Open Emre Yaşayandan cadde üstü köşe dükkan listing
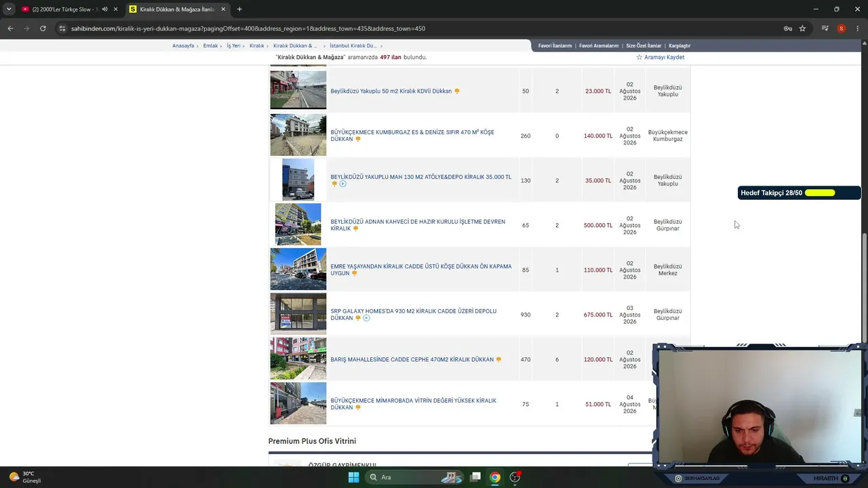This screenshot has height=488, width=868. click(421, 270)
